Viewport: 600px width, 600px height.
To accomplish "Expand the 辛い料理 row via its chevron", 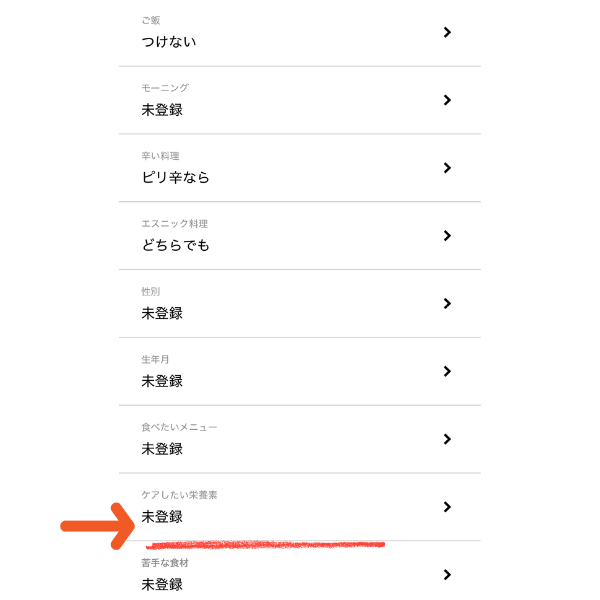I will (447, 168).
